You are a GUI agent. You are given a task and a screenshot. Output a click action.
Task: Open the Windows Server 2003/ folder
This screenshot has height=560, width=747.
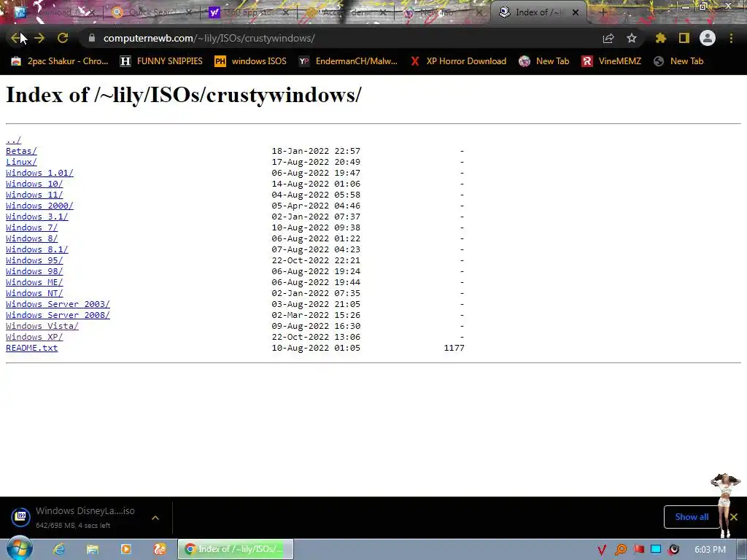(x=58, y=304)
